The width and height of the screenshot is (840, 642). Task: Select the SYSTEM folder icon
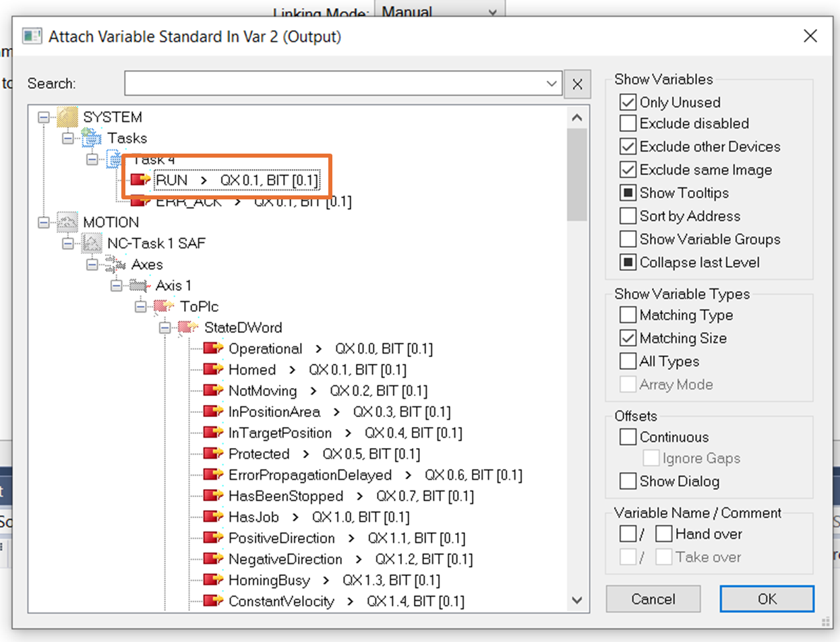(x=65, y=116)
